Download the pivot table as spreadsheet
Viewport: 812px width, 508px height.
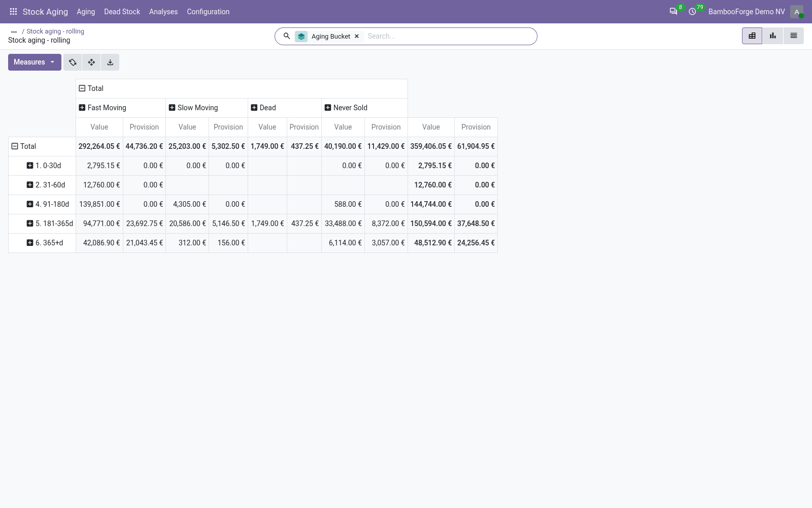pyautogui.click(x=110, y=62)
